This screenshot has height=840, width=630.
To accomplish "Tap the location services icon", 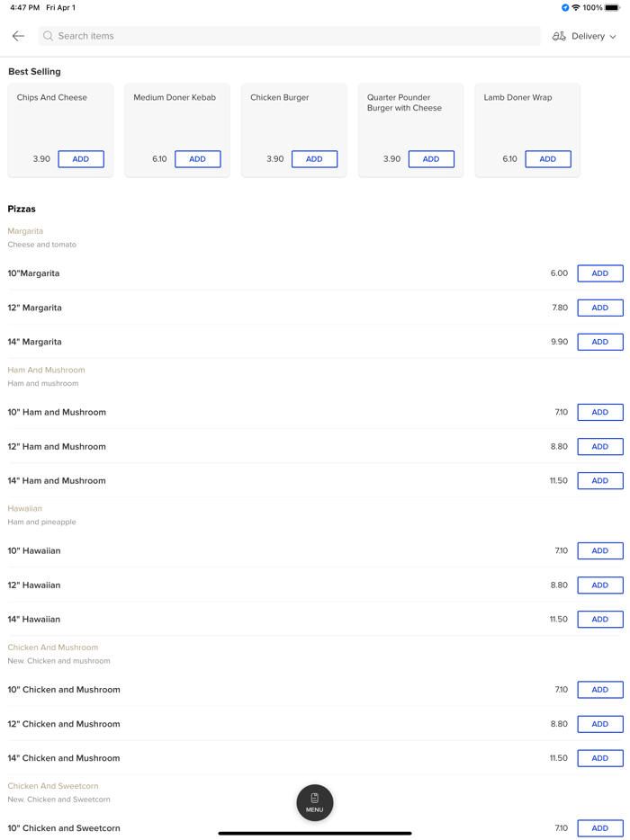I will click(x=565, y=8).
